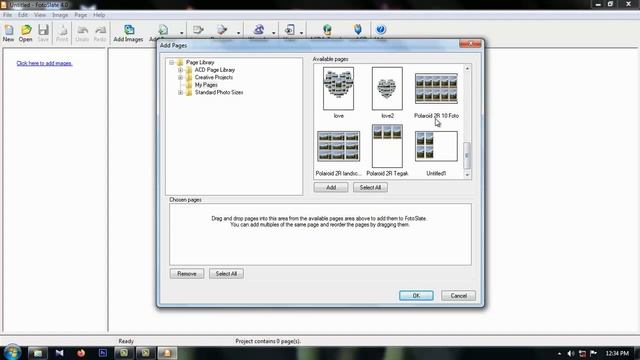The width and height of the screenshot is (640, 360).
Task: Expand the Standard Photo Sizes node
Action: coord(180,93)
